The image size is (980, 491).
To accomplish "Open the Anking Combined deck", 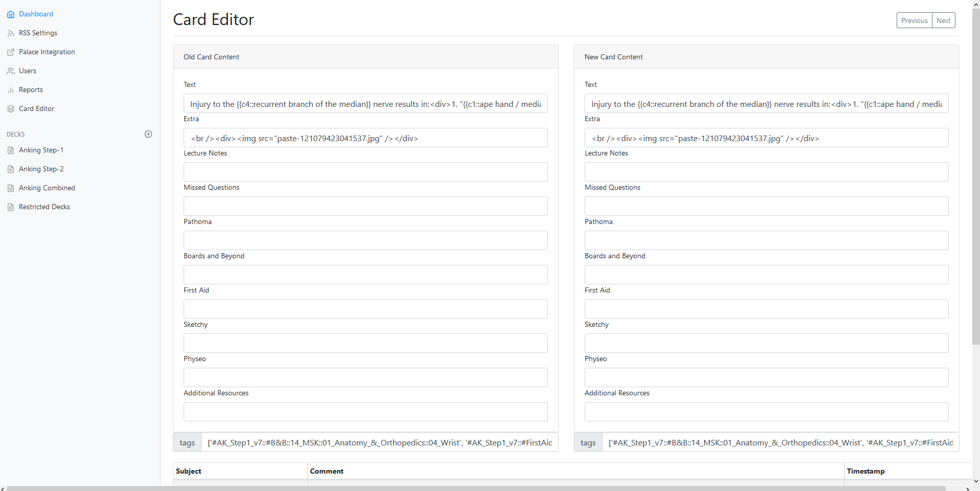I will pyautogui.click(x=47, y=188).
